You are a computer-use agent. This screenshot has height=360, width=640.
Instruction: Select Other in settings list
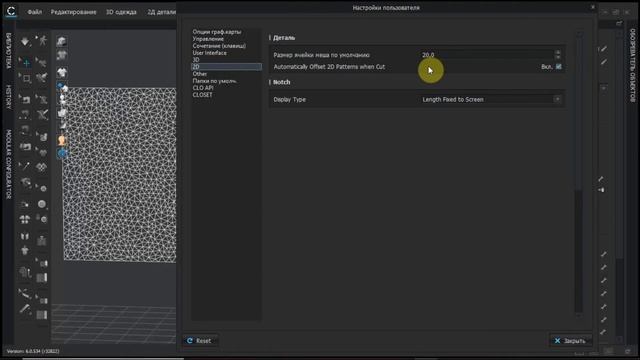click(x=200, y=74)
